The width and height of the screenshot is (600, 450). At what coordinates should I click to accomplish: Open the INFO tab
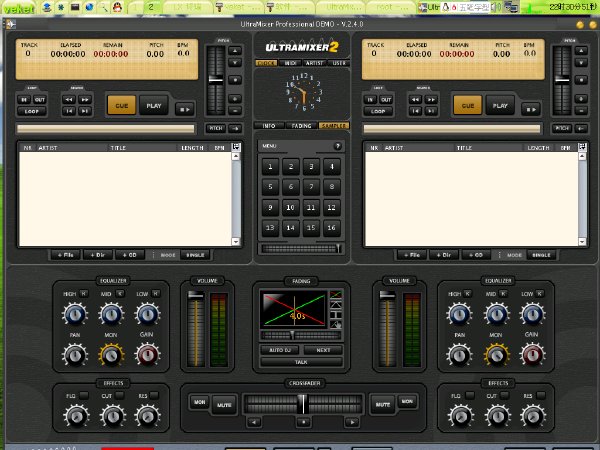tap(269, 126)
